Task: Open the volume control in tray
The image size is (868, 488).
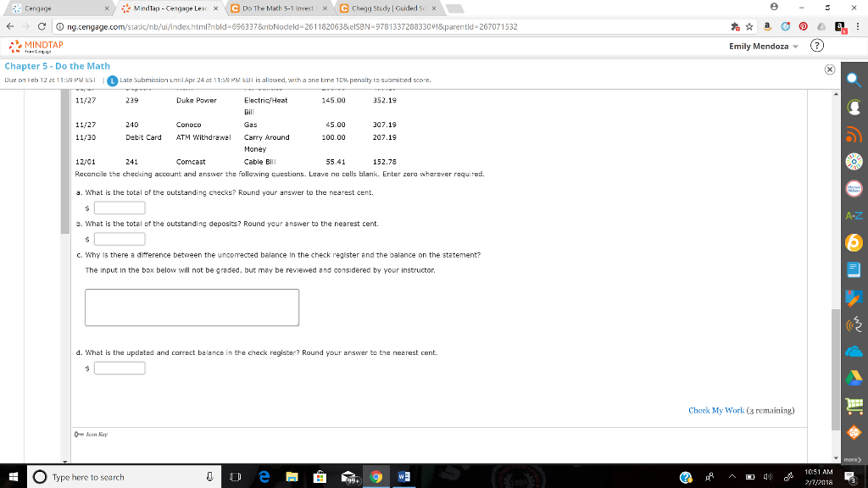Action: tap(768, 476)
